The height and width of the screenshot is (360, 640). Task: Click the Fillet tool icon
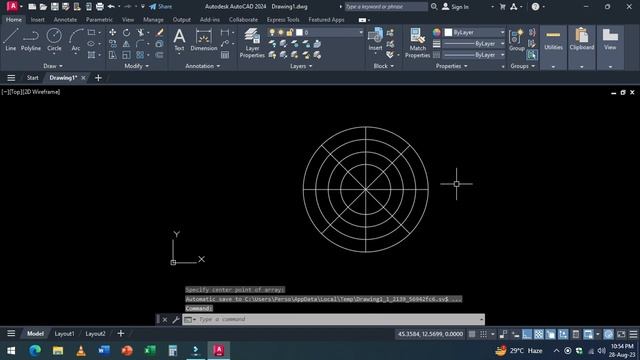140,44
